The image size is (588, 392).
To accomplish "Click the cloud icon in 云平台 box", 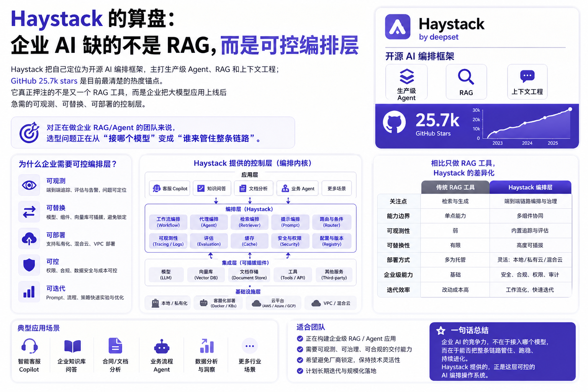I will tap(256, 304).
